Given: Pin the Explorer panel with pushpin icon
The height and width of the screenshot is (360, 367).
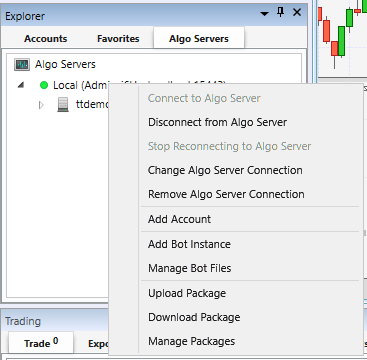Looking at the screenshot, I should click(281, 13).
